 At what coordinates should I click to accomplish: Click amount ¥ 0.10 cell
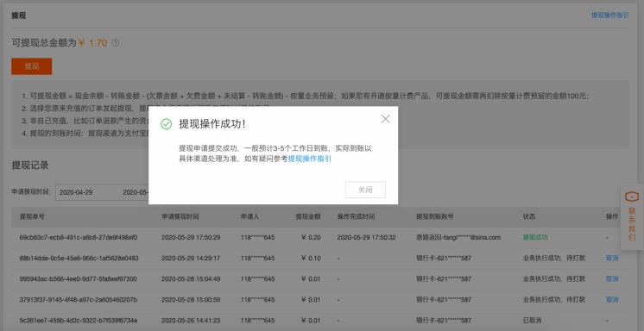pos(311,258)
